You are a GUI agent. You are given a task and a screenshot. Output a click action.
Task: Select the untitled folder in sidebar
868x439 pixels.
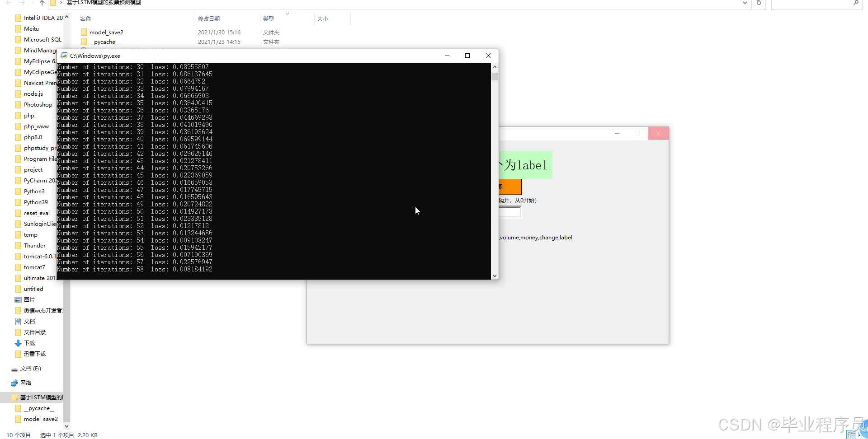[29, 289]
